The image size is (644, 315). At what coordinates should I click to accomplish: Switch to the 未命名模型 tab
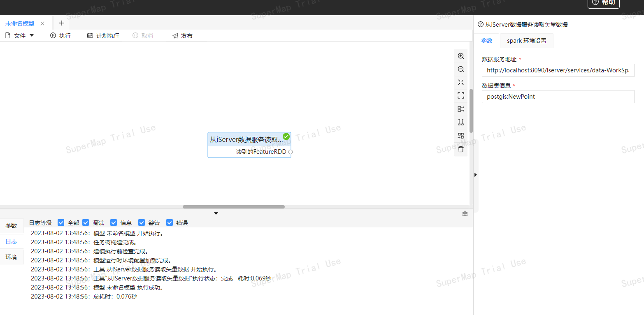pos(20,23)
